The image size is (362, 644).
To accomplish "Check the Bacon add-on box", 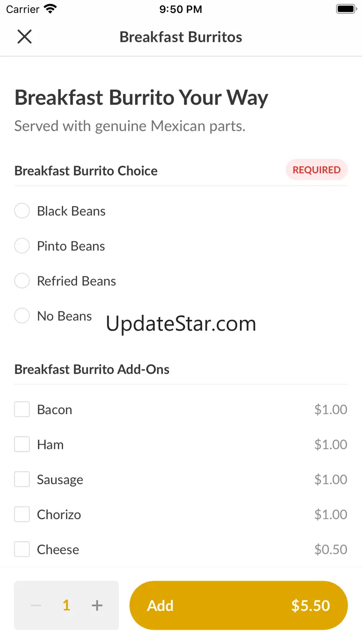I will tap(22, 410).
